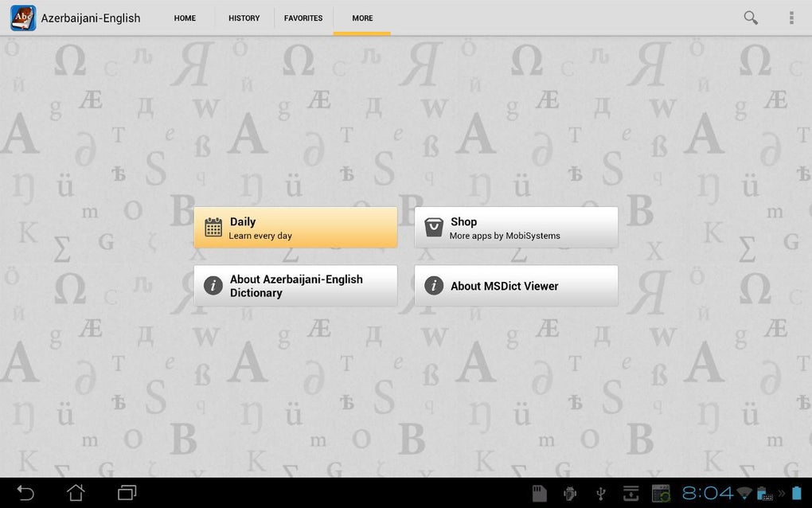Tap the download notification icon
The width and height of the screenshot is (812, 508).
630,494
